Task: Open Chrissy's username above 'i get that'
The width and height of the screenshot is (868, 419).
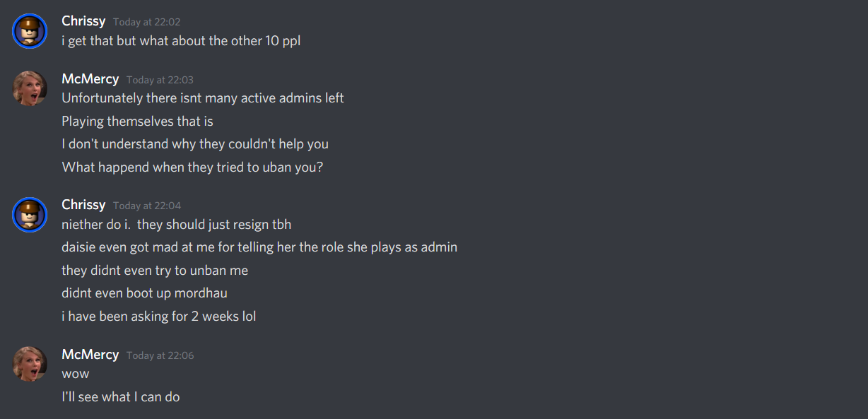Action: click(x=83, y=21)
